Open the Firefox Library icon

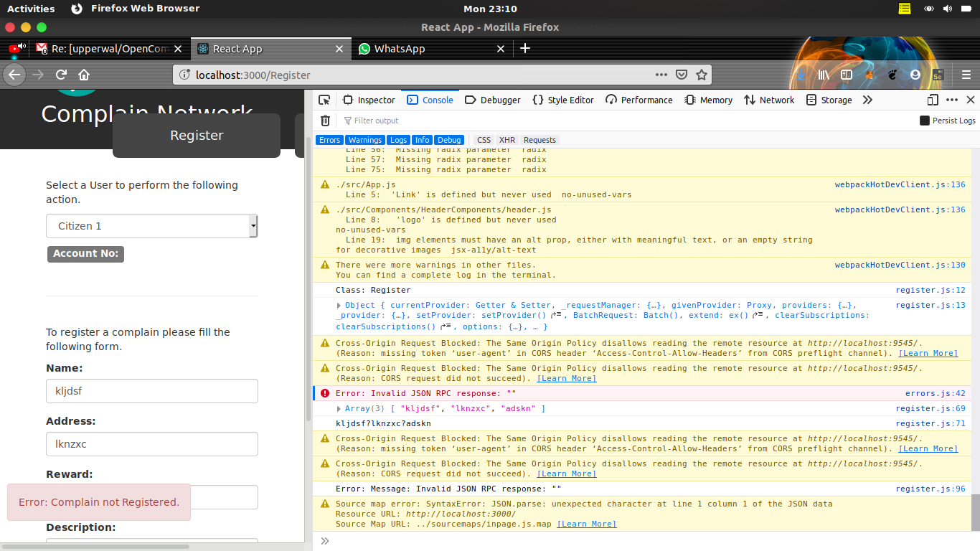tap(824, 74)
